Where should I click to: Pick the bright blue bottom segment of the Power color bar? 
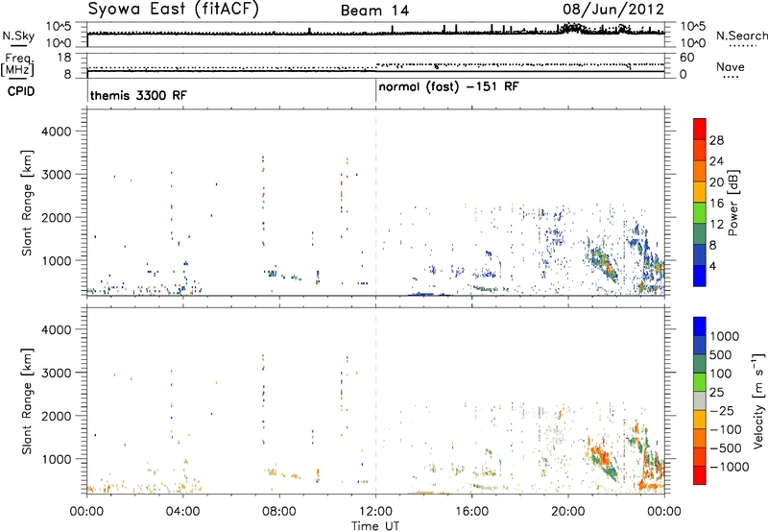click(x=700, y=276)
